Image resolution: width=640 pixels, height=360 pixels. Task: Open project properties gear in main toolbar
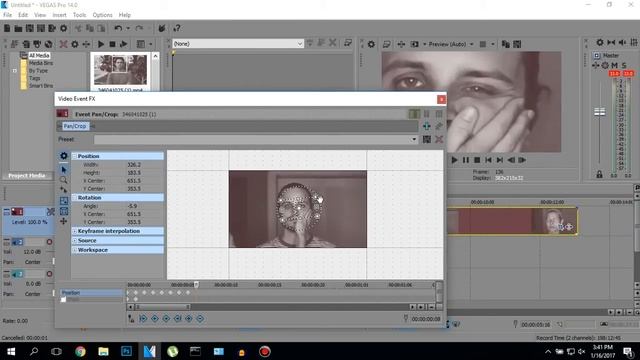tap(64, 28)
